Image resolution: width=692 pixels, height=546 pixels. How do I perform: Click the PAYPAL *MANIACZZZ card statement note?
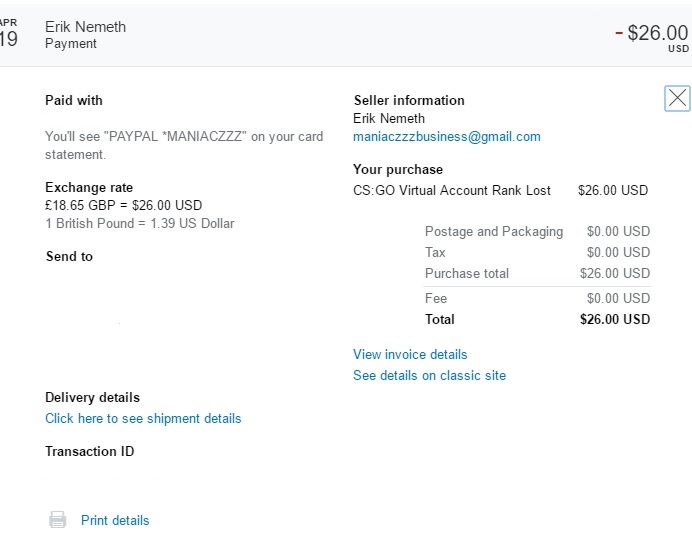tap(184, 145)
